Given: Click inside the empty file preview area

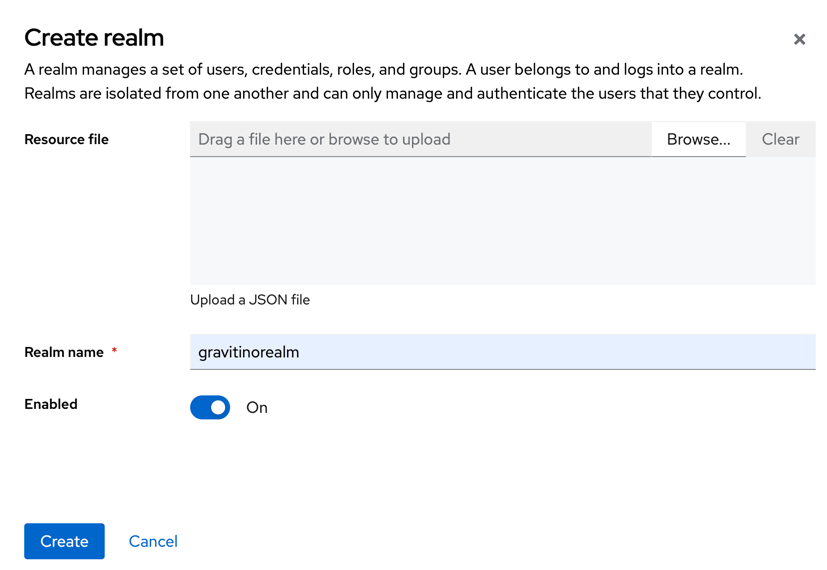Looking at the screenshot, I should point(502,221).
